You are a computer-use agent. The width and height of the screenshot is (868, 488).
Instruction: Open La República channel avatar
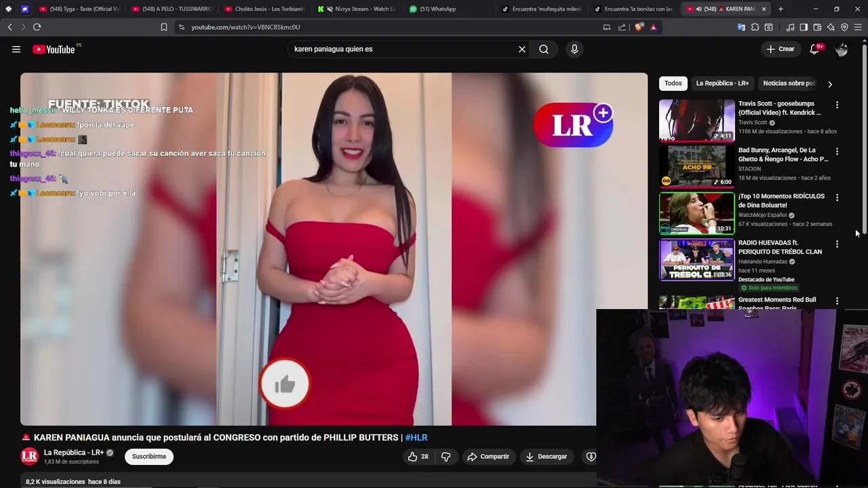point(29,457)
